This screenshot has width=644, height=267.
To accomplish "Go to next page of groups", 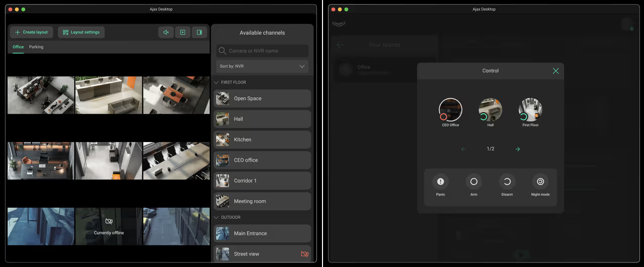I will [518, 149].
